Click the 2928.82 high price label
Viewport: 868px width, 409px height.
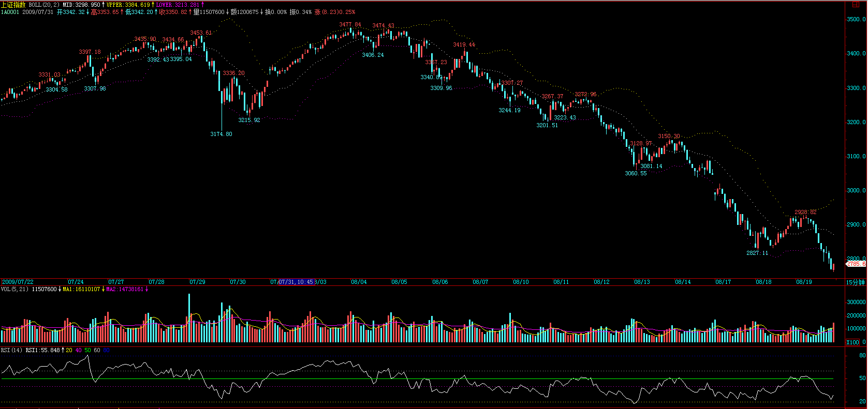point(805,212)
